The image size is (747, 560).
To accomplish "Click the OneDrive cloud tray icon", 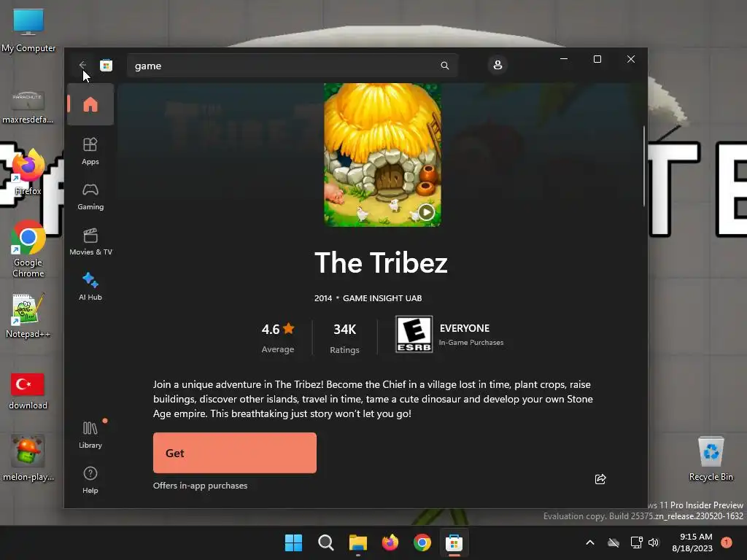I will coord(614,542).
